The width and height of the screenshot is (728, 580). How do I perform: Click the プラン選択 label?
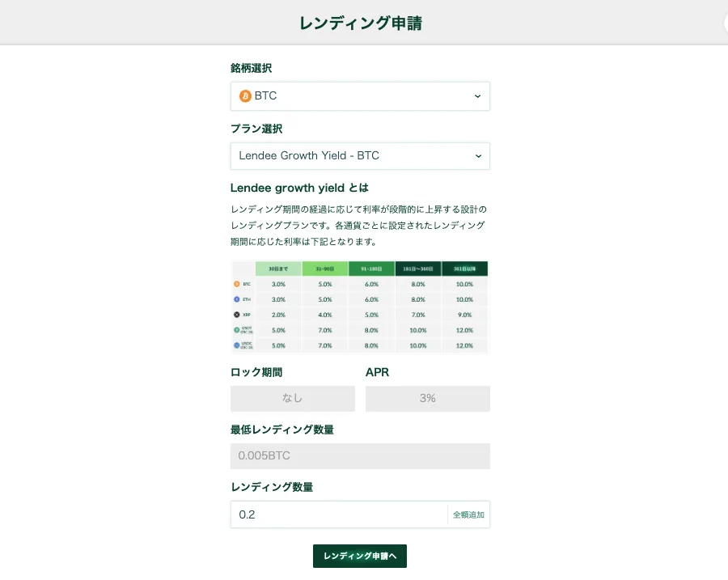click(x=256, y=129)
